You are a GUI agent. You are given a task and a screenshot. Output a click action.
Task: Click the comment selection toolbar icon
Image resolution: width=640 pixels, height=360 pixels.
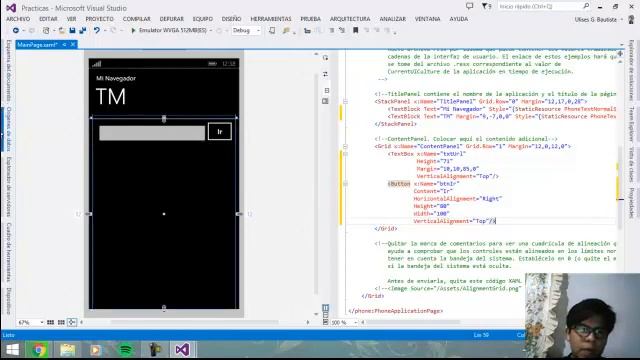[332, 30]
